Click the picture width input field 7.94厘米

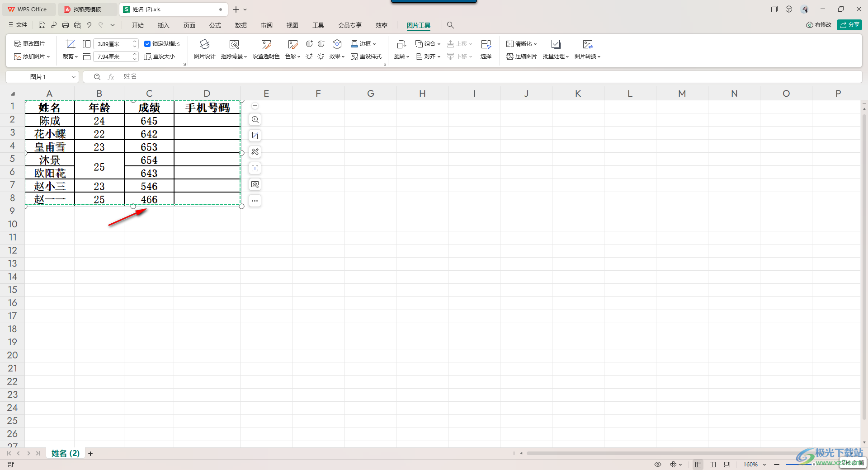click(x=112, y=56)
